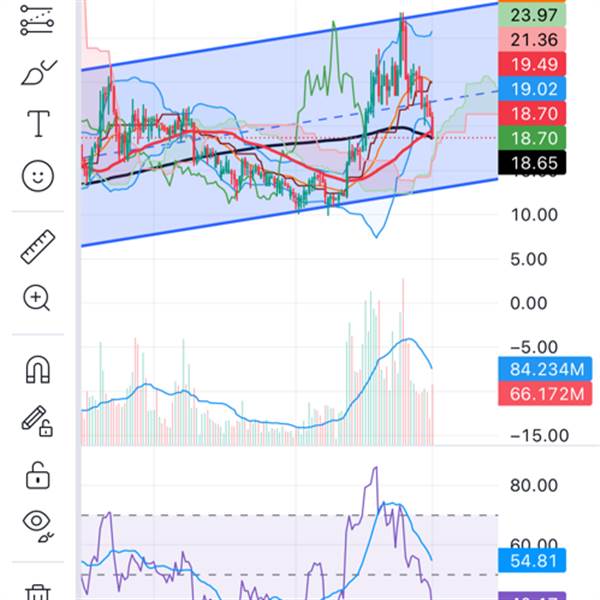Activate the zoom in tool
The width and height of the screenshot is (600, 600).
point(36,298)
